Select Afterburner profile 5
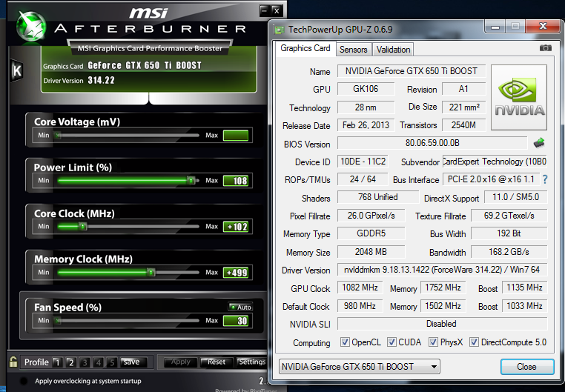Viewport: 565px width, 392px height. pos(112,362)
